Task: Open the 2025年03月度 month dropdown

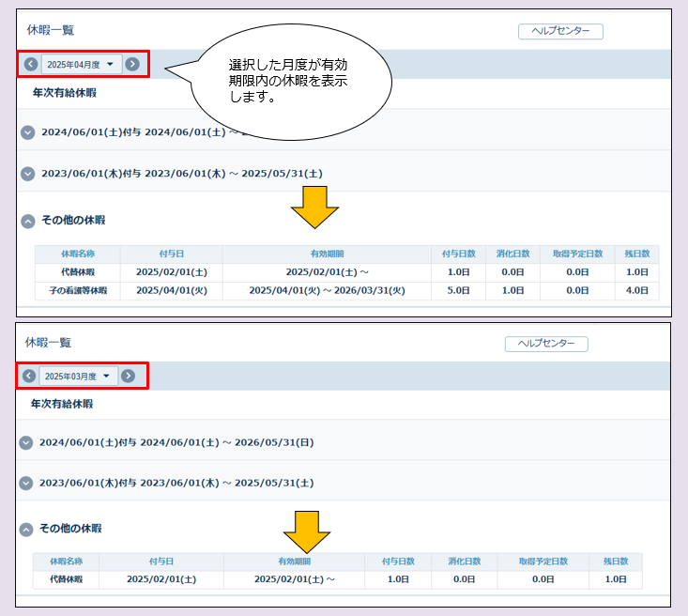Action: click(79, 376)
